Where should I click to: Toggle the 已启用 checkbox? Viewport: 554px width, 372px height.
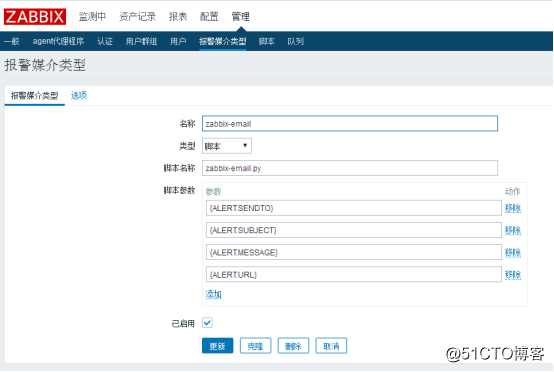[207, 323]
